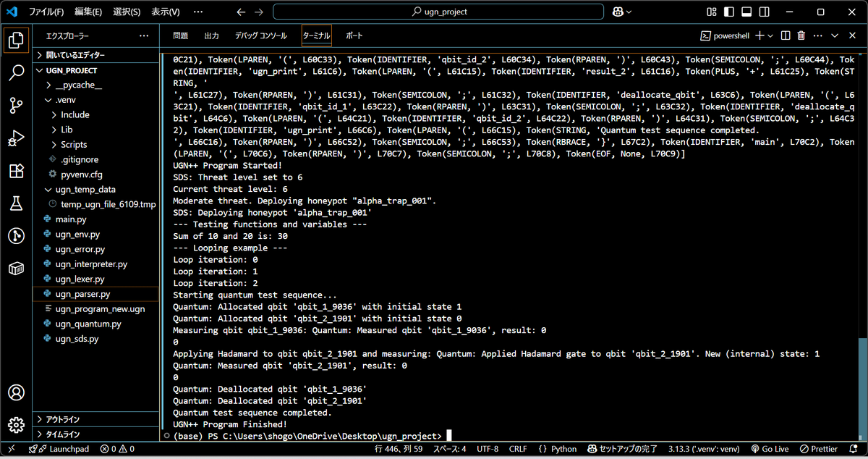
Task: Change indentation via スペース: 4 status item
Action: click(x=449, y=449)
